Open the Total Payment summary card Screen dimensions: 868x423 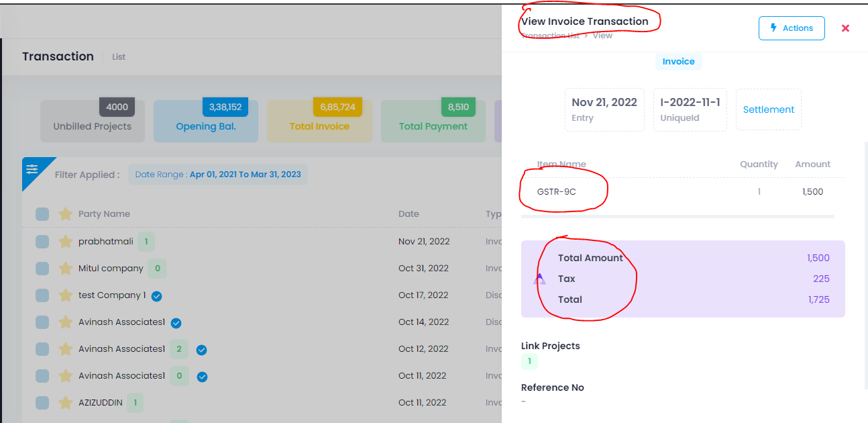point(433,122)
